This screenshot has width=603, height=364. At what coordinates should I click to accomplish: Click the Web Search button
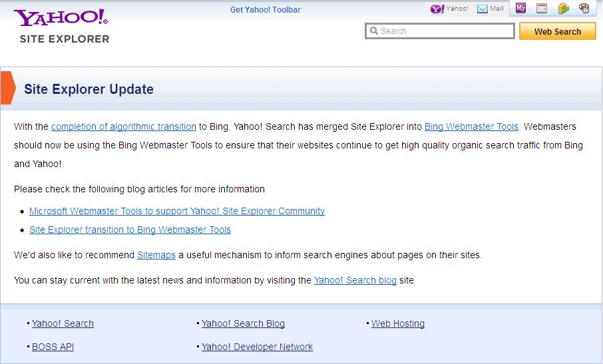pyautogui.click(x=557, y=31)
